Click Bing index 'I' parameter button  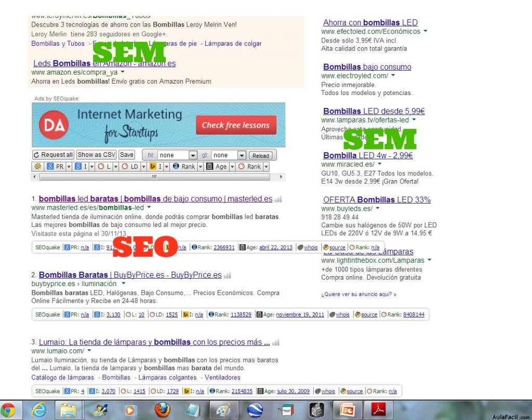(156, 167)
